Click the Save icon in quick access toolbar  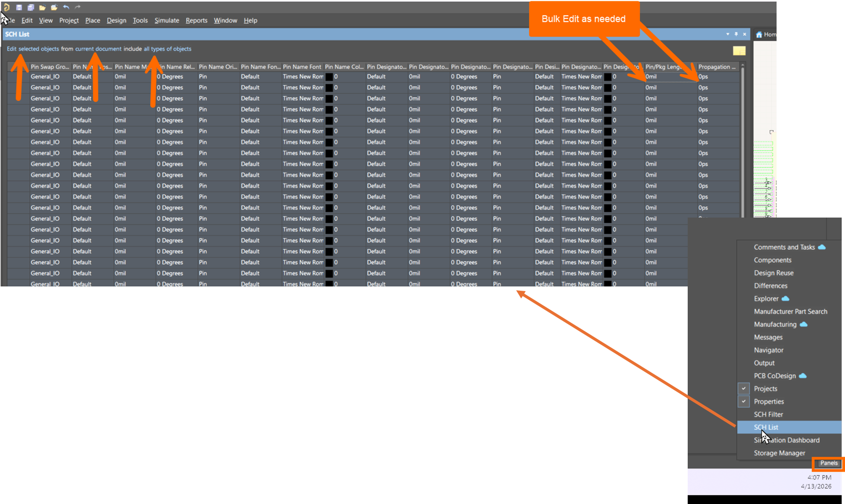pyautogui.click(x=19, y=8)
